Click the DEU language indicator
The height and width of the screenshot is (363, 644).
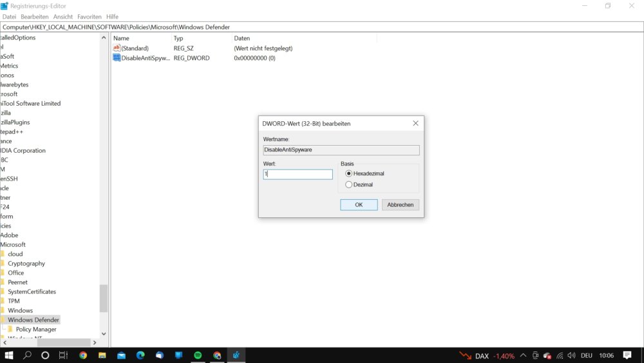point(587,356)
